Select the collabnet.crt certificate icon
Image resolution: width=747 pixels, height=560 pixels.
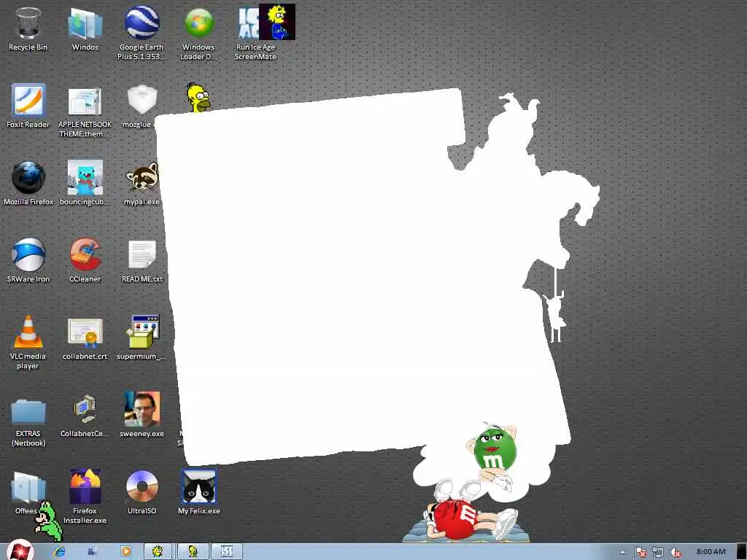[x=85, y=332]
